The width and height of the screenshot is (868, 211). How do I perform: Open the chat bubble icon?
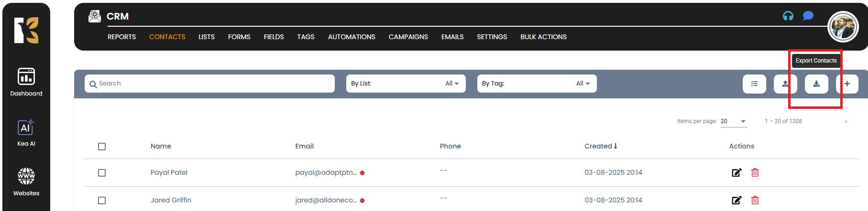(x=808, y=16)
